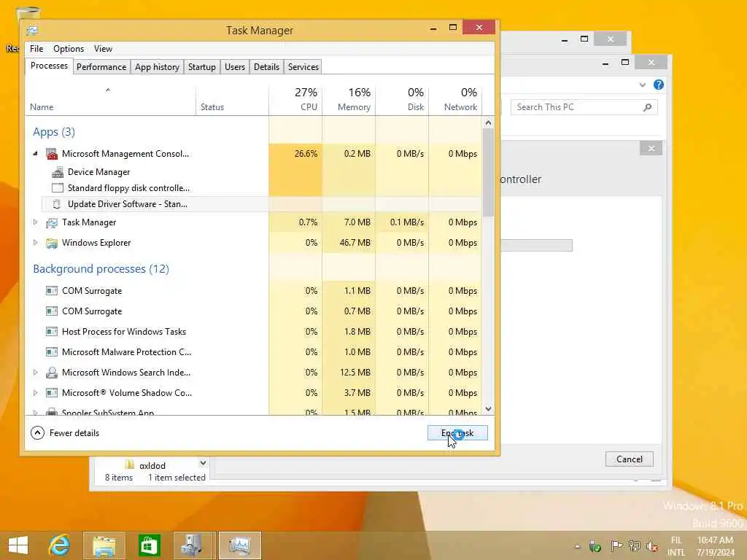Screen dimensions: 747x560
Task: Click the scrollbar down arrow in process list
Action: point(488,409)
